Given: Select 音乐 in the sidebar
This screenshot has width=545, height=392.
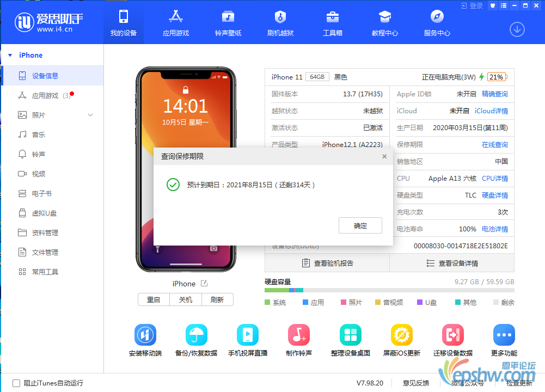Looking at the screenshot, I should [x=53, y=134].
